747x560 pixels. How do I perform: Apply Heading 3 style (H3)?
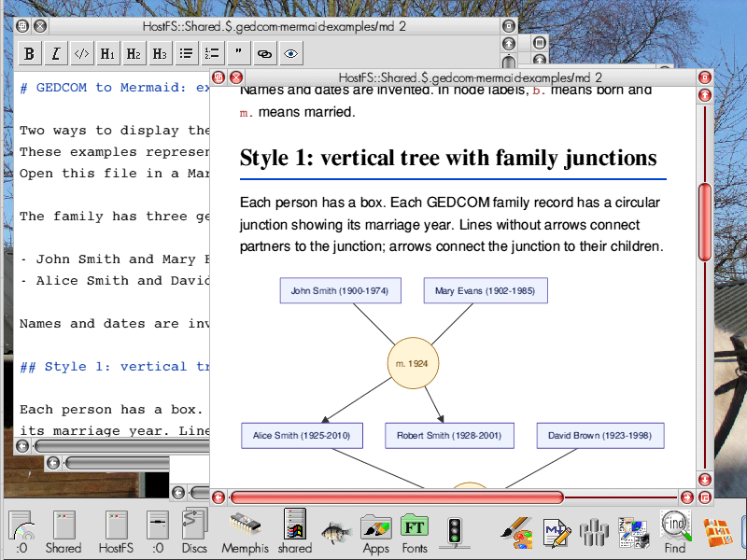pyautogui.click(x=160, y=53)
